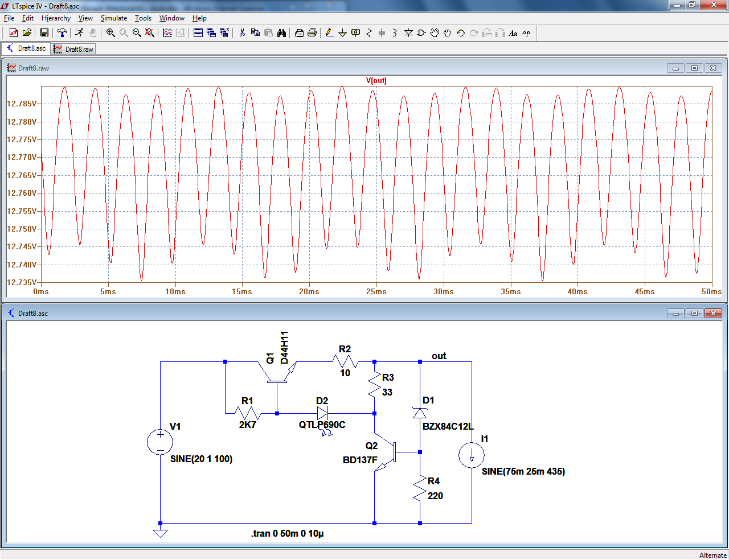The image size is (729, 560).
Task: Click the 12.785V vertical axis label
Action: coord(22,104)
